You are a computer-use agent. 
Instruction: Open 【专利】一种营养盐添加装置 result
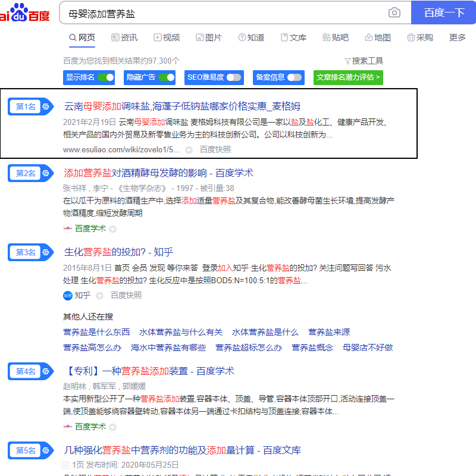149,371
